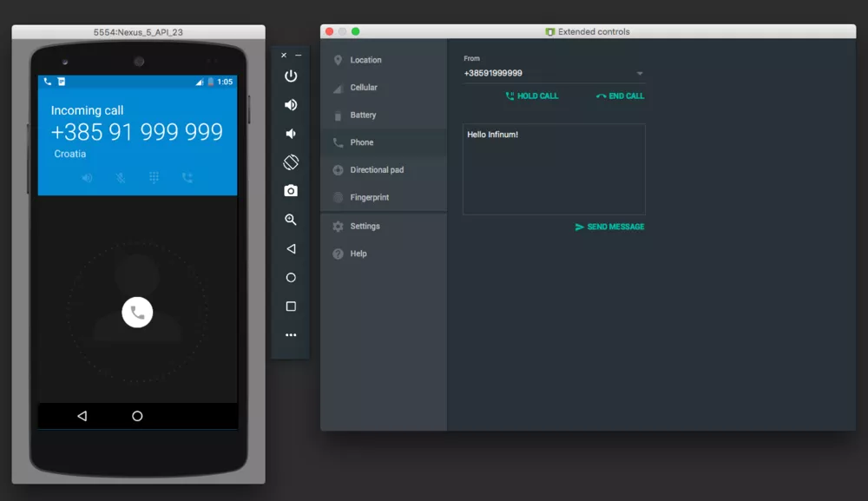
Task: Select the zoom magnifier tool
Action: 291,221
